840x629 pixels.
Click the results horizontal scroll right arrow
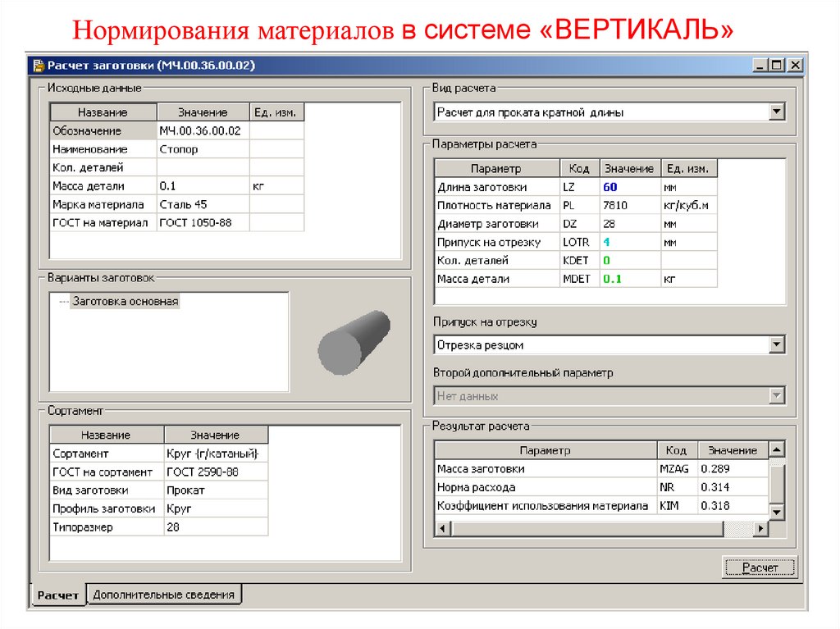760,529
